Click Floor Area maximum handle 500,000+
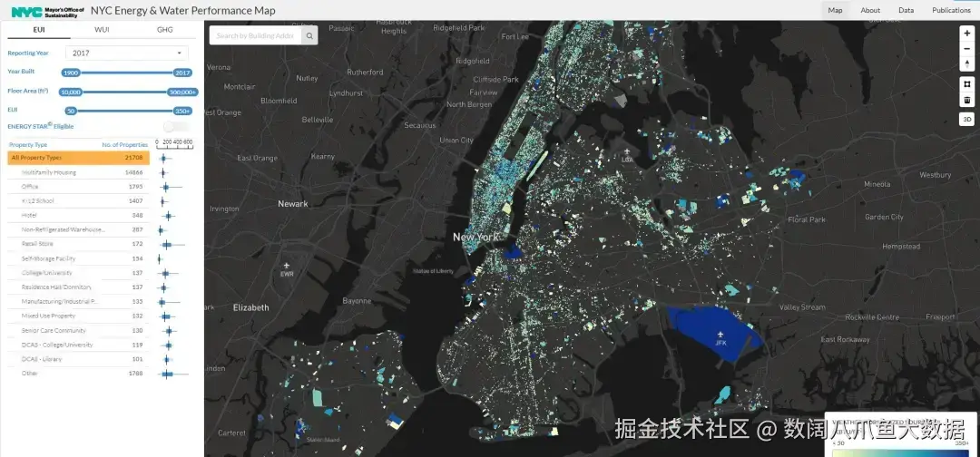The width and height of the screenshot is (980, 457). 182,92
